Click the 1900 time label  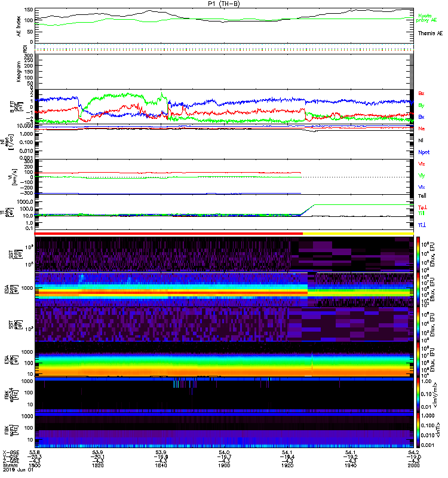[224, 465]
